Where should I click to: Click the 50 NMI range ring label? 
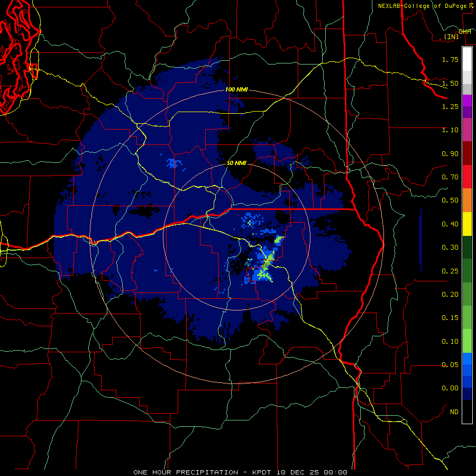pyautogui.click(x=236, y=163)
